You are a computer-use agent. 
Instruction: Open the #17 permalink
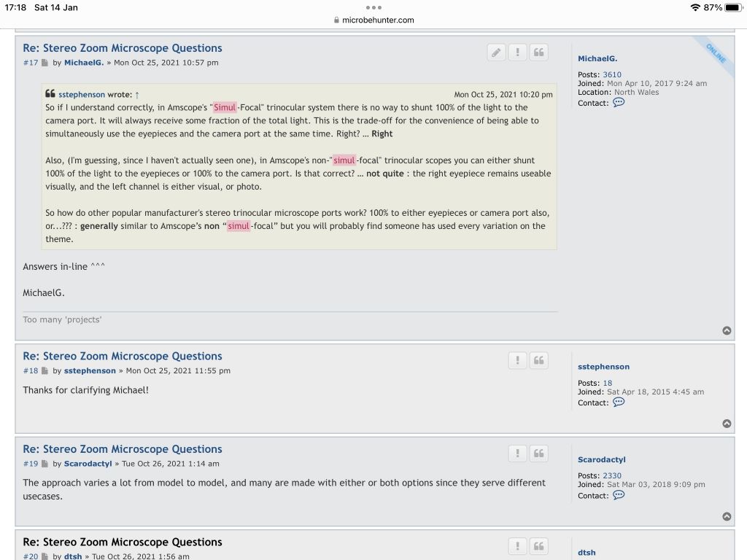[31, 63]
